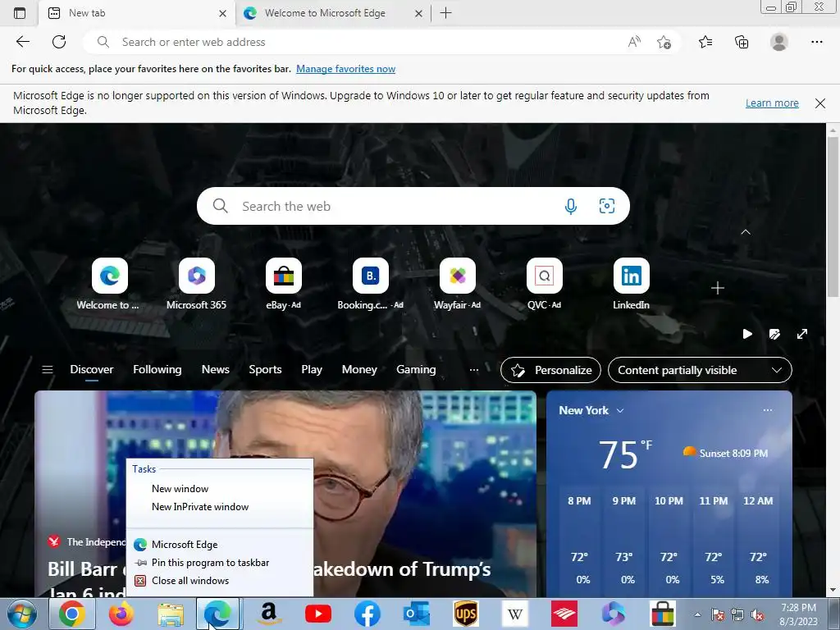Choose New InPrivate window in jump list
Image resolution: width=840 pixels, height=630 pixels.
point(220,507)
